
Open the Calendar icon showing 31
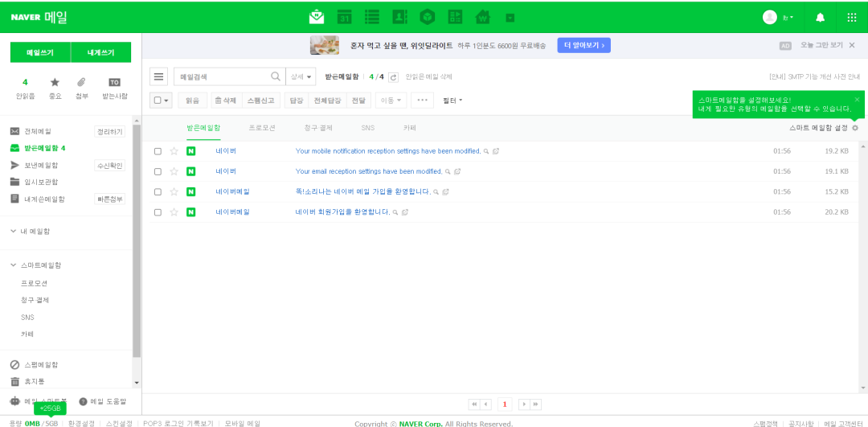(x=344, y=17)
